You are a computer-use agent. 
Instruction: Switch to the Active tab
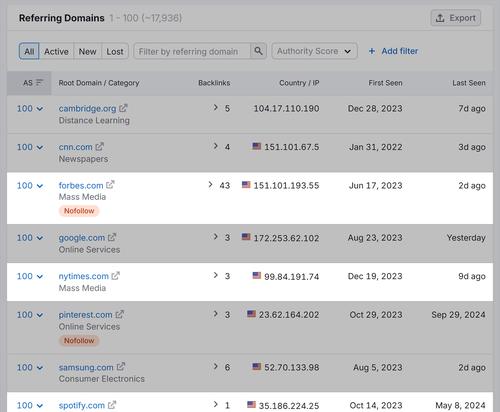click(x=56, y=51)
